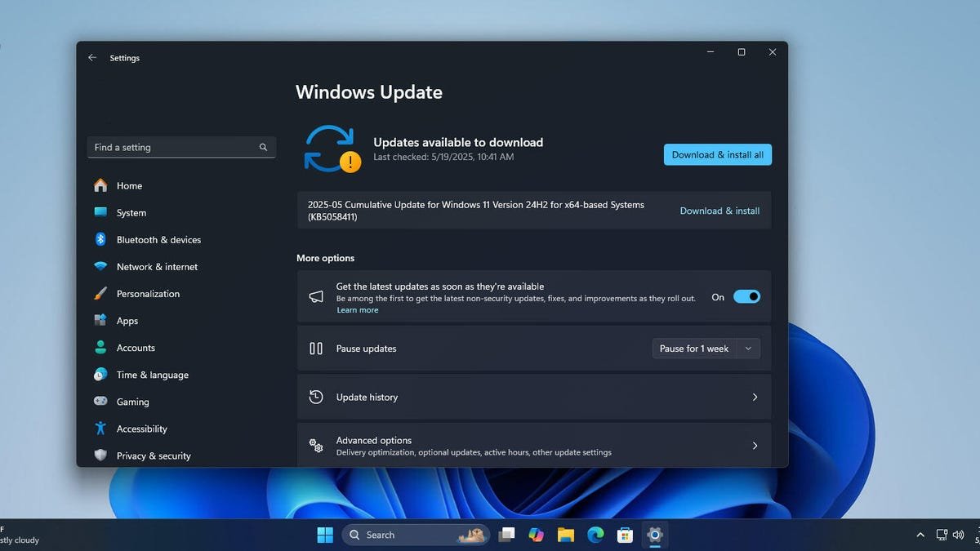Disable getting latest updates as available
This screenshot has height=551, width=980.
click(747, 296)
